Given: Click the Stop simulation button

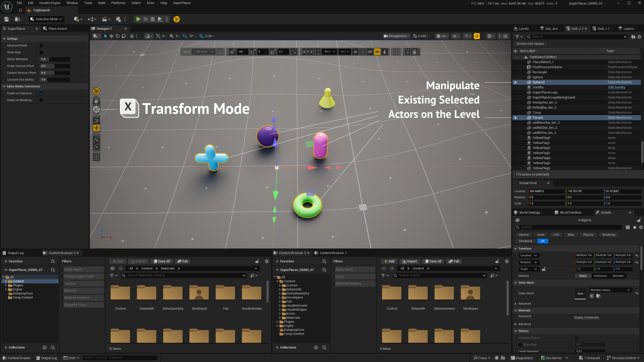Looking at the screenshot, I should (x=152, y=19).
